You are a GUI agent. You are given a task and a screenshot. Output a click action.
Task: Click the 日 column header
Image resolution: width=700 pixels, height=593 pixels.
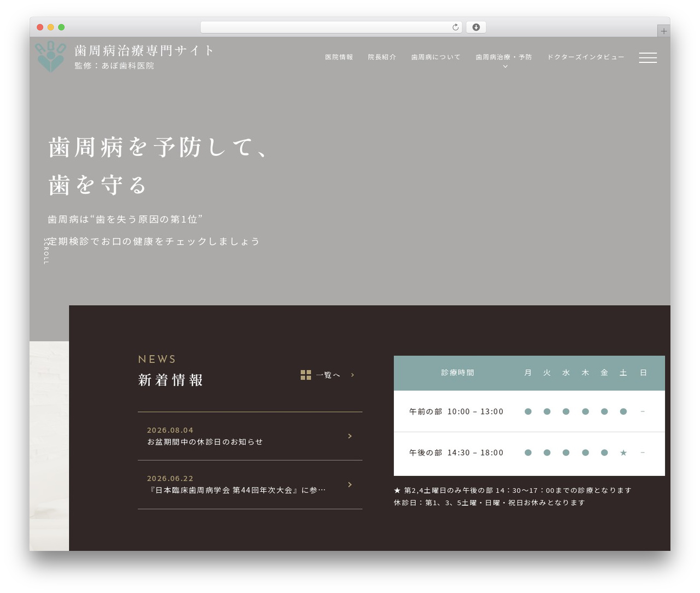click(643, 373)
